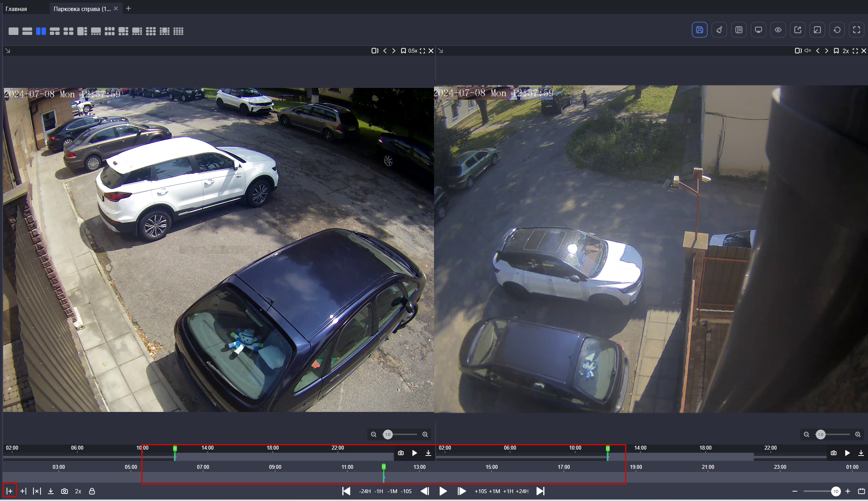Click the save layout floppy disk icon
Screen dimensions: 868x501
point(699,30)
